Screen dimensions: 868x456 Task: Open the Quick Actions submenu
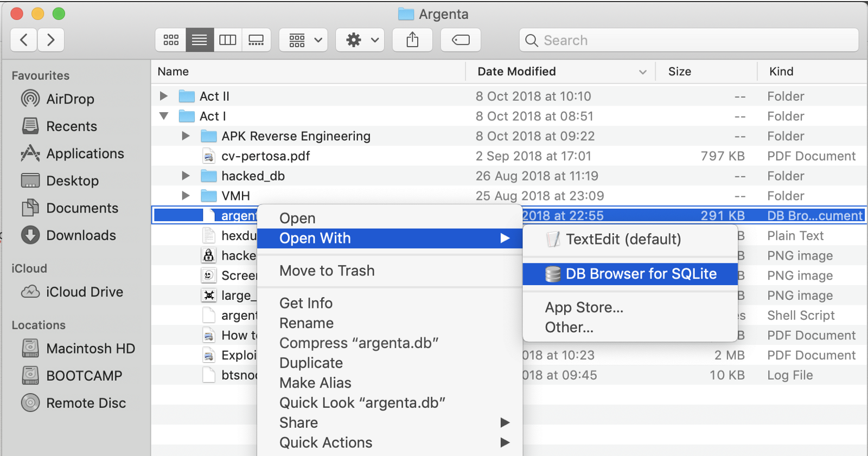pyautogui.click(x=390, y=442)
